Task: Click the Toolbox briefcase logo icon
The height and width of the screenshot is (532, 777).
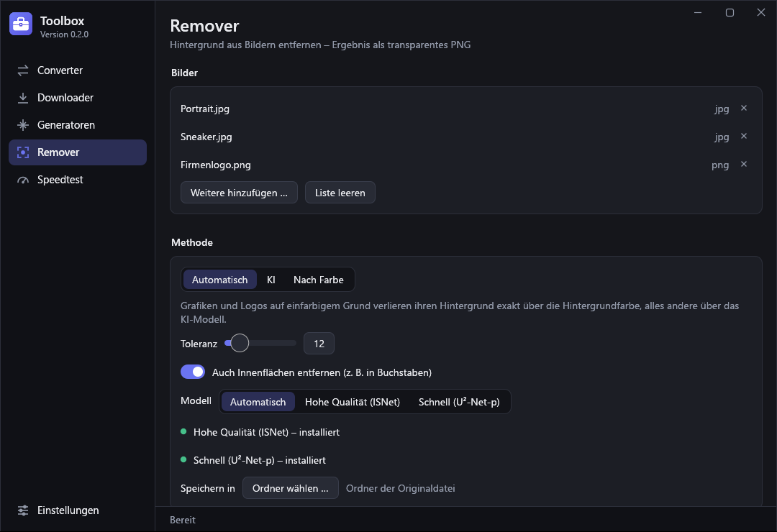Action: [21, 24]
